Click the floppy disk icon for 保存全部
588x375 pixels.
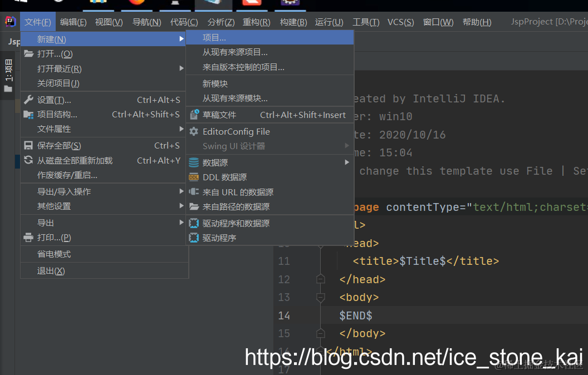(x=28, y=145)
